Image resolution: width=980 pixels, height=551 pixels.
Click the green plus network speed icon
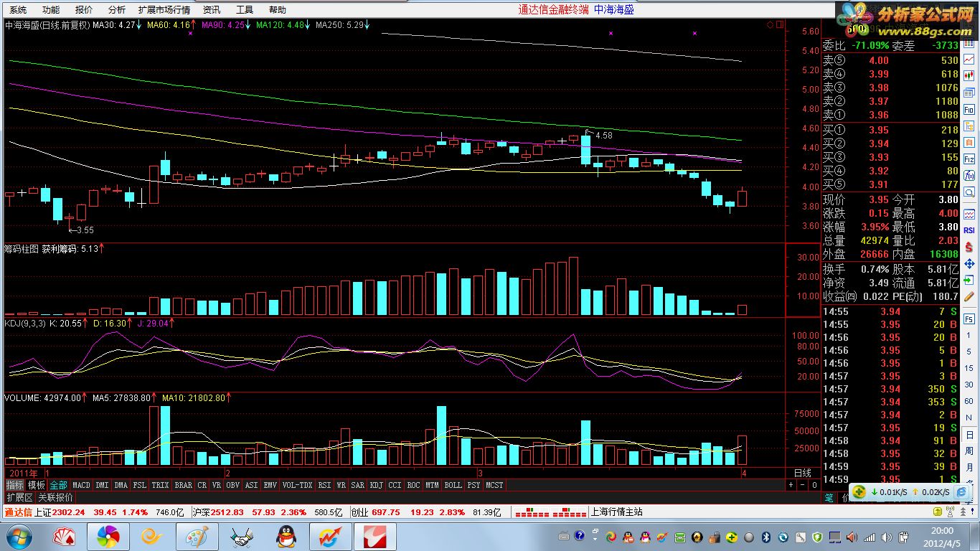pyautogui.click(x=859, y=491)
